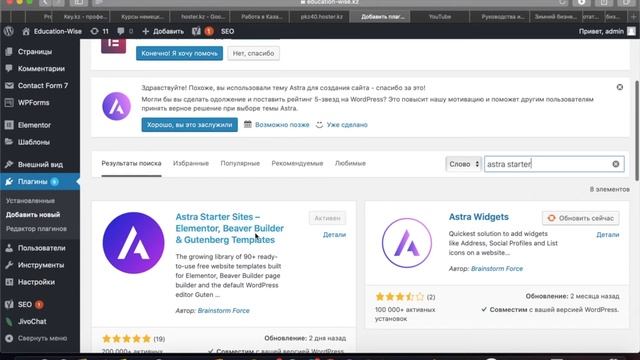
Task: Open the Слово search type dropdown
Action: 463,164
